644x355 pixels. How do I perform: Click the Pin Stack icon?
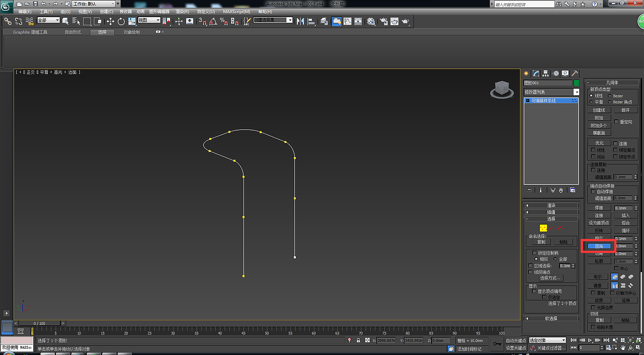tap(529, 190)
